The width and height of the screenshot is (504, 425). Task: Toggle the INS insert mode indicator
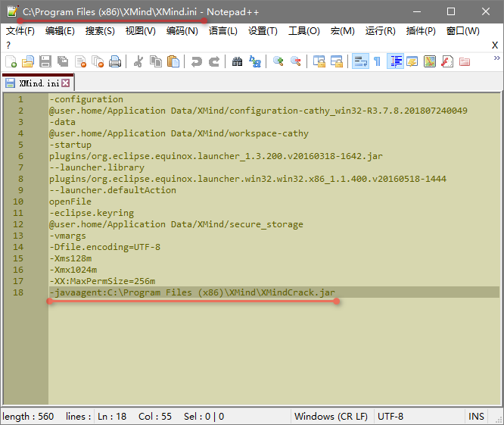click(x=476, y=417)
